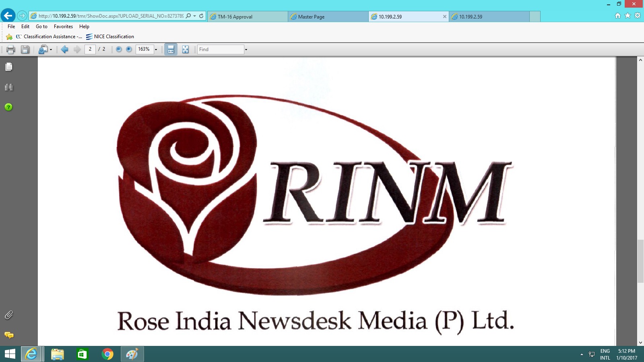Open page thumbnails panel in sidebar
The image size is (644, 362).
[8, 67]
